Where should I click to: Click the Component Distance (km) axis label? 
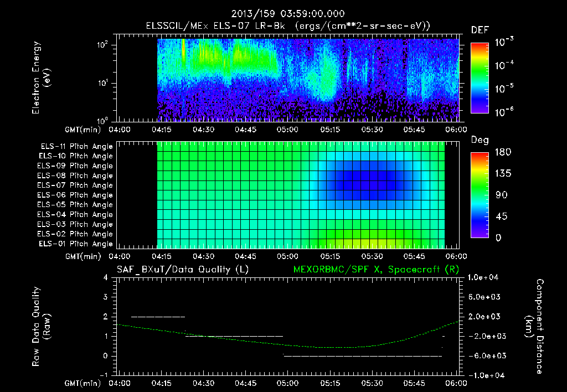(534, 326)
